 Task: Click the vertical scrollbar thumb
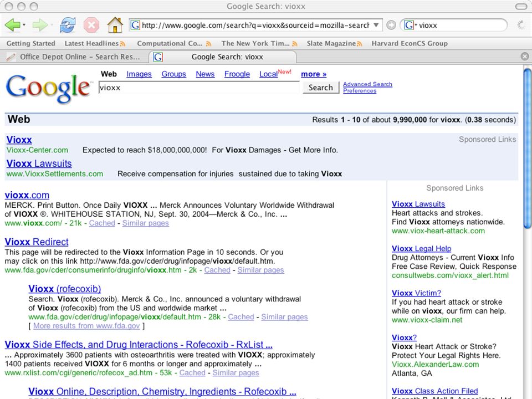click(x=527, y=149)
